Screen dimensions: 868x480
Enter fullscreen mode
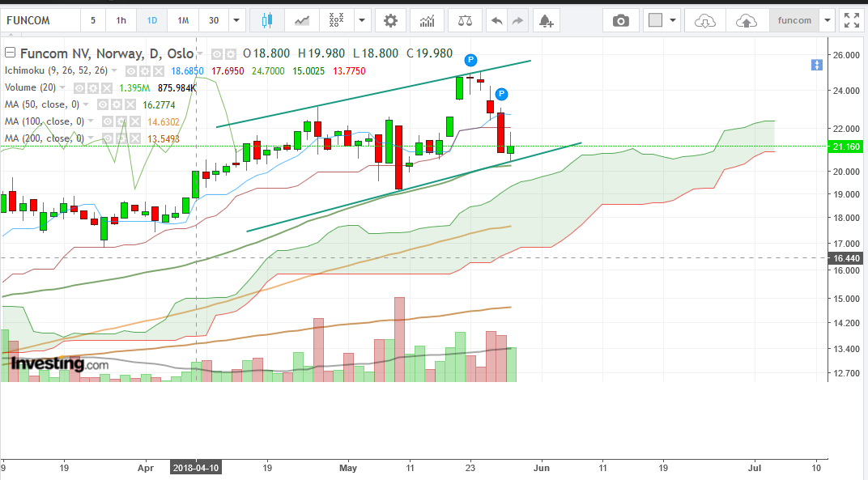click(x=851, y=20)
